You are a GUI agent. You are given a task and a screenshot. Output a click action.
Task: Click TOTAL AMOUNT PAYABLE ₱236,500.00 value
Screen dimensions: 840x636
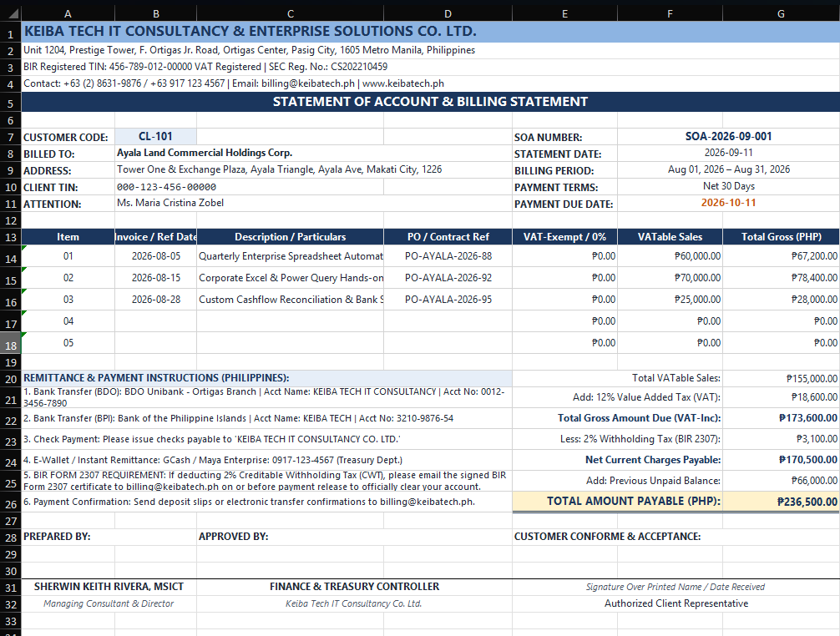[x=781, y=502]
